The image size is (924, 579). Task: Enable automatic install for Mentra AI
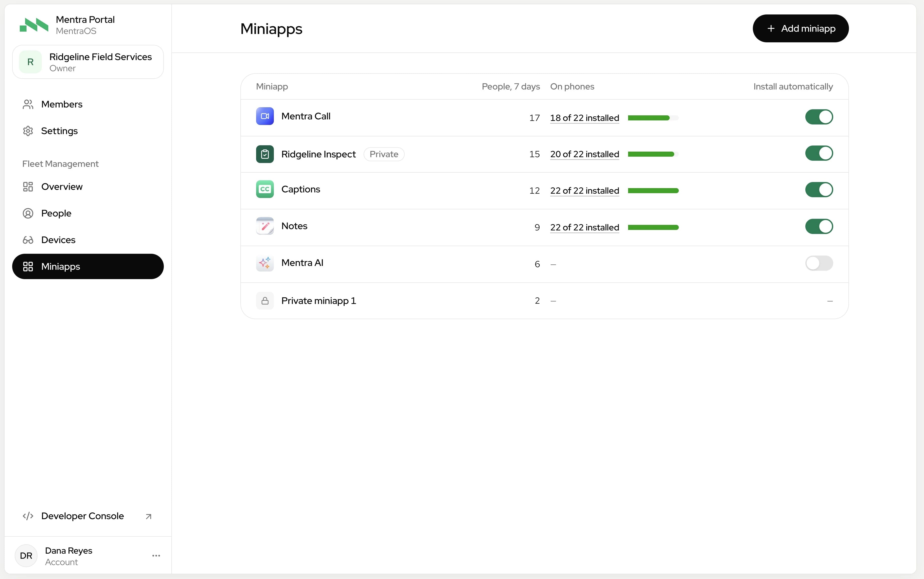(x=819, y=263)
